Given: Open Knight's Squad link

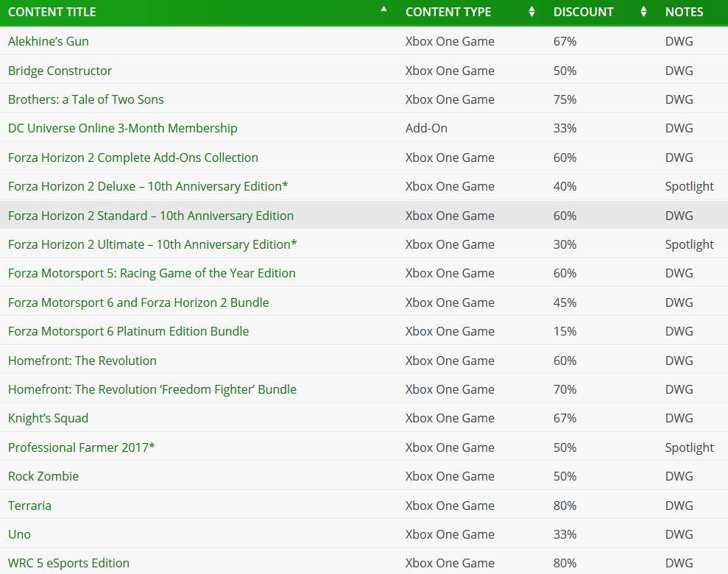Looking at the screenshot, I should tap(49, 418).
